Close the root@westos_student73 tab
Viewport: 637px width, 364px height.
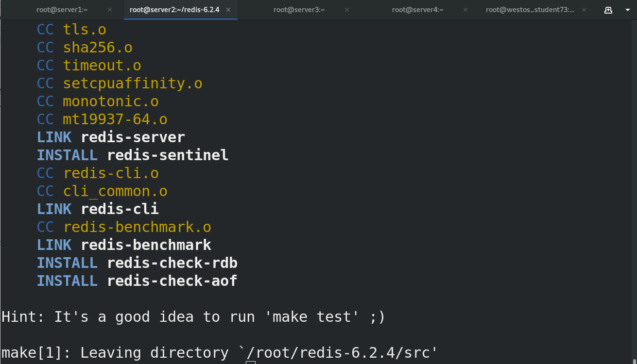[x=584, y=10]
